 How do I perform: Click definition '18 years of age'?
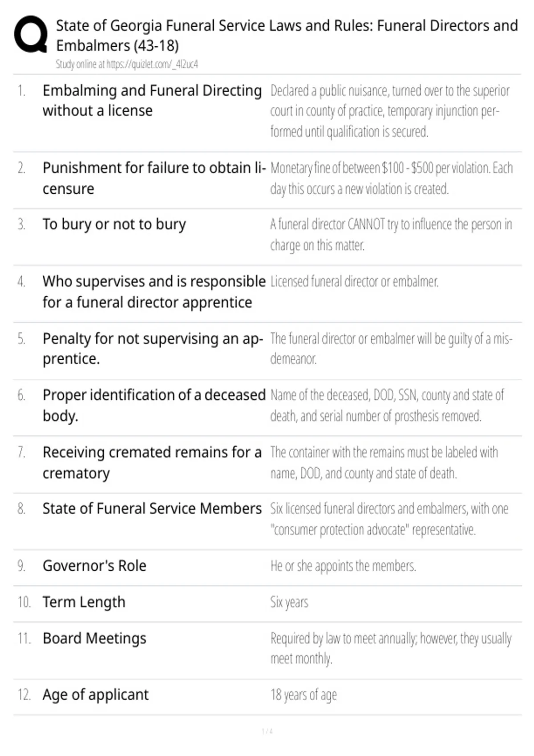pos(303,695)
